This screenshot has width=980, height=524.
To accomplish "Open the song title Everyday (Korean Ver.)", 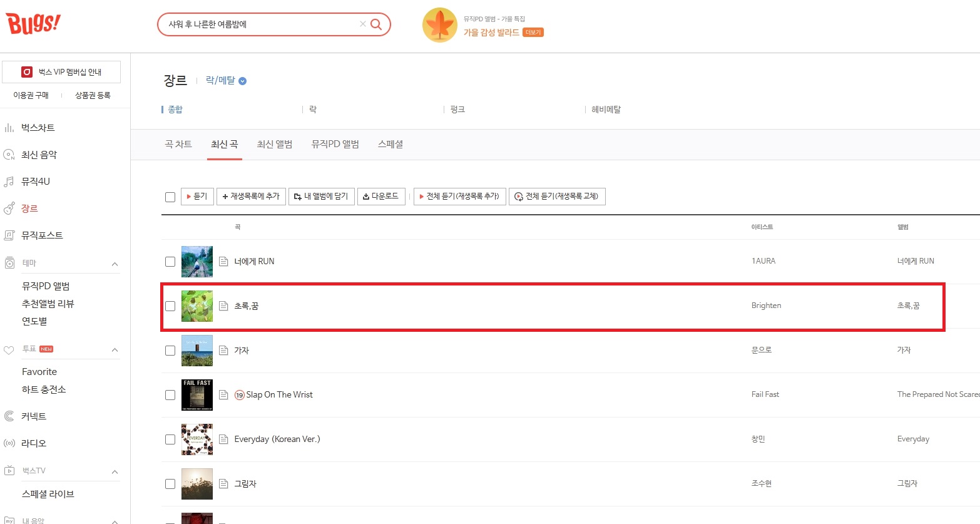I will 277,439.
